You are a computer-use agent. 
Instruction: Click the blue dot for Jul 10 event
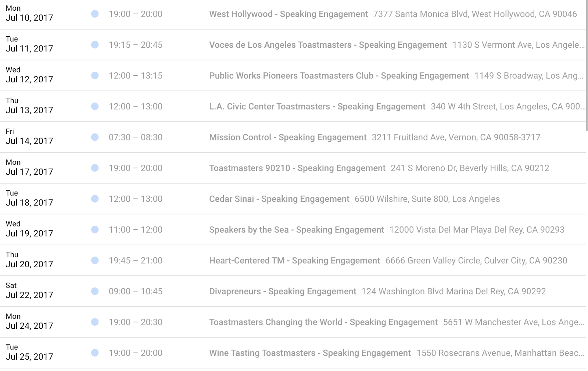(x=95, y=14)
